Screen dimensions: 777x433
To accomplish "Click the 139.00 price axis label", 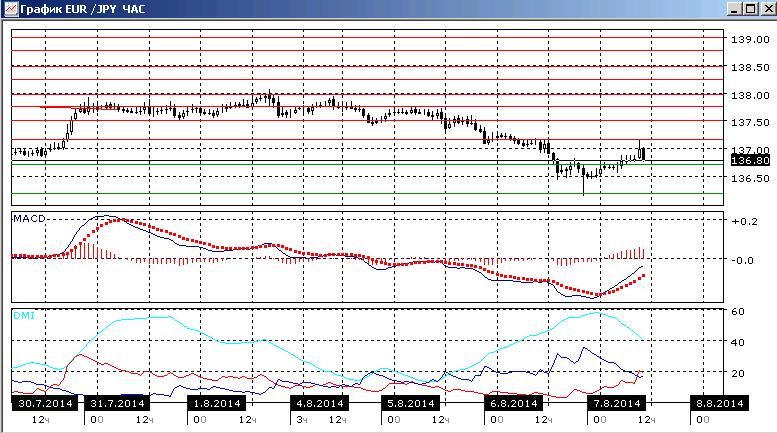I will coord(750,40).
